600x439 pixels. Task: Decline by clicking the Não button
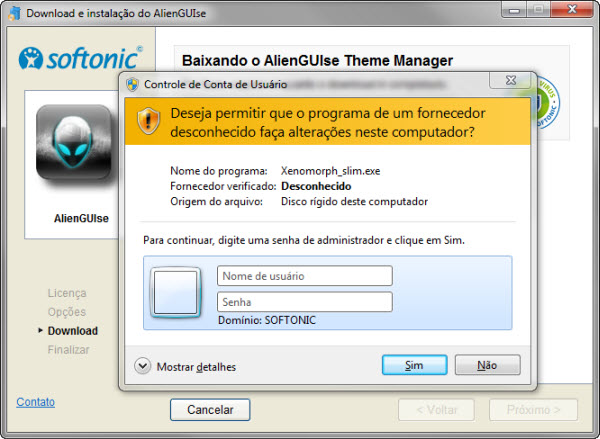click(x=487, y=365)
